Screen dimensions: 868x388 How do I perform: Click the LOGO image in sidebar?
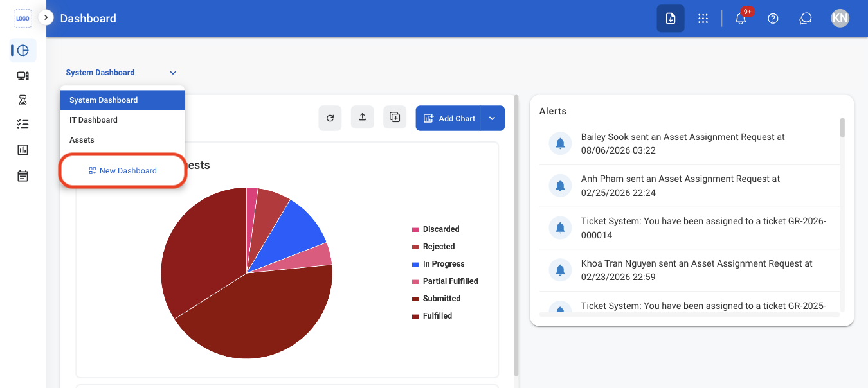point(23,19)
